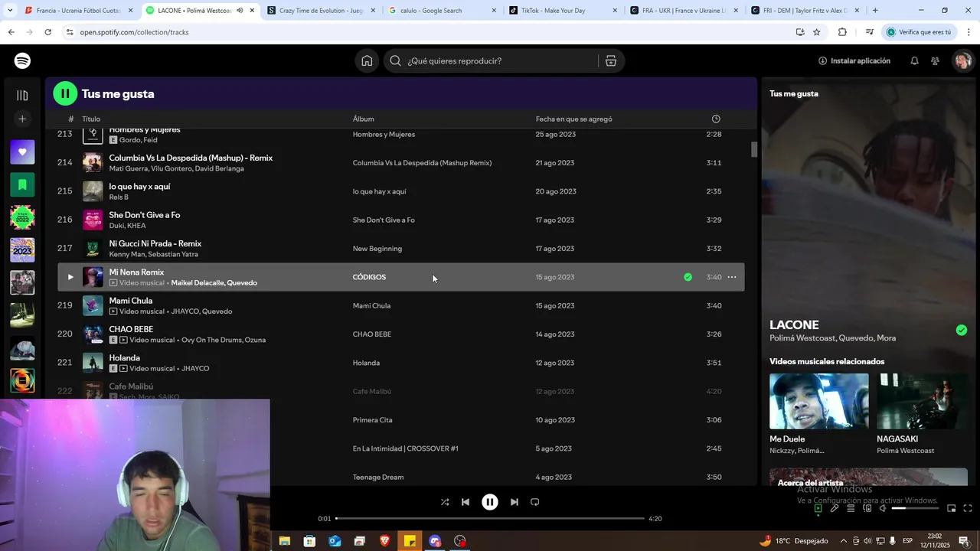Adjust the Spotify volume slider
This screenshot has width=980, height=551.
[916, 508]
